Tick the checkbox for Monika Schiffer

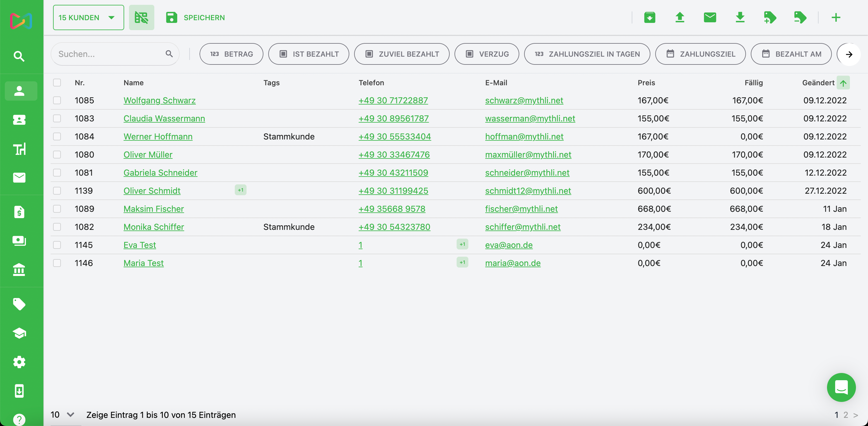pyautogui.click(x=57, y=227)
